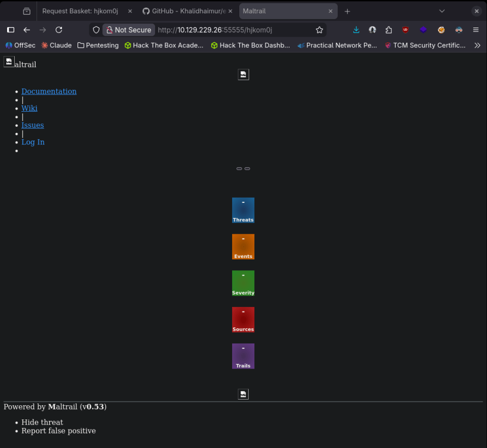Open the red Sources tile

point(243,319)
